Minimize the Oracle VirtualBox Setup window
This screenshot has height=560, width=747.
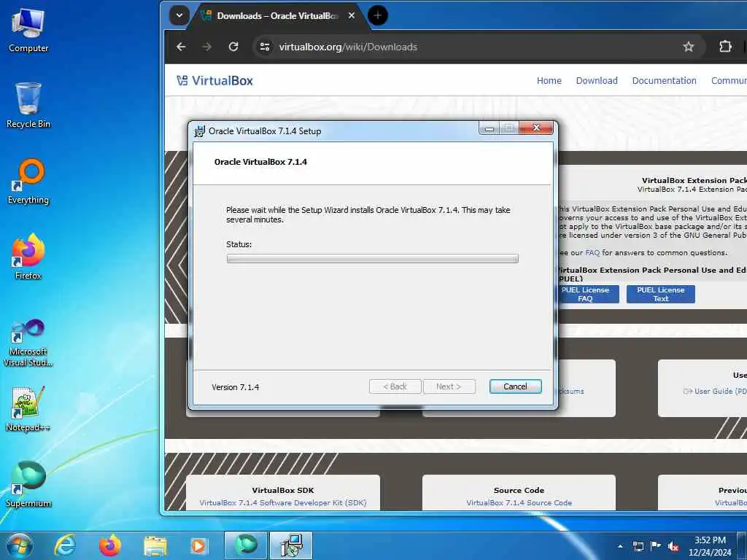click(489, 128)
